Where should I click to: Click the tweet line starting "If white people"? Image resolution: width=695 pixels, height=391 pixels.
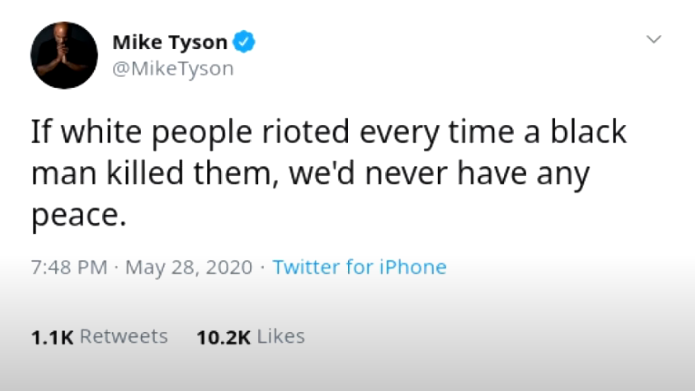click(329, 133)
